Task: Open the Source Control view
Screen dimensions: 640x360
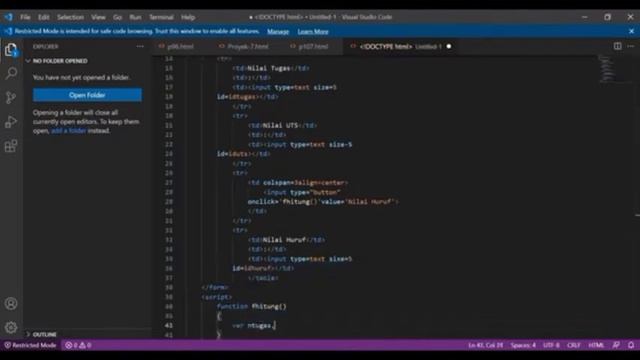Action: pos(11,97)
